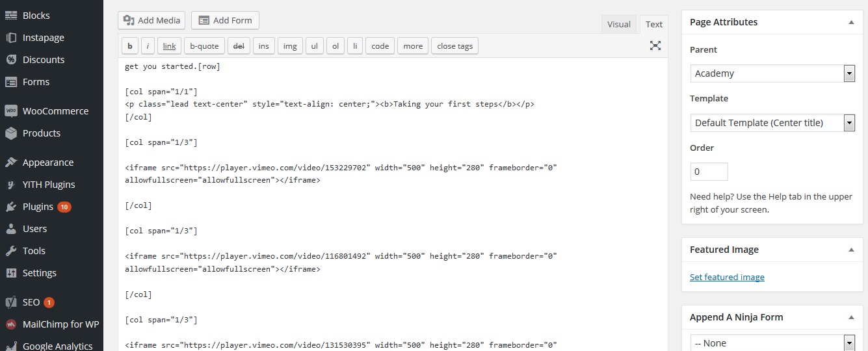868x351 pixels.
Task: Click the Set featured image link
Action: [x=727, y=277]
